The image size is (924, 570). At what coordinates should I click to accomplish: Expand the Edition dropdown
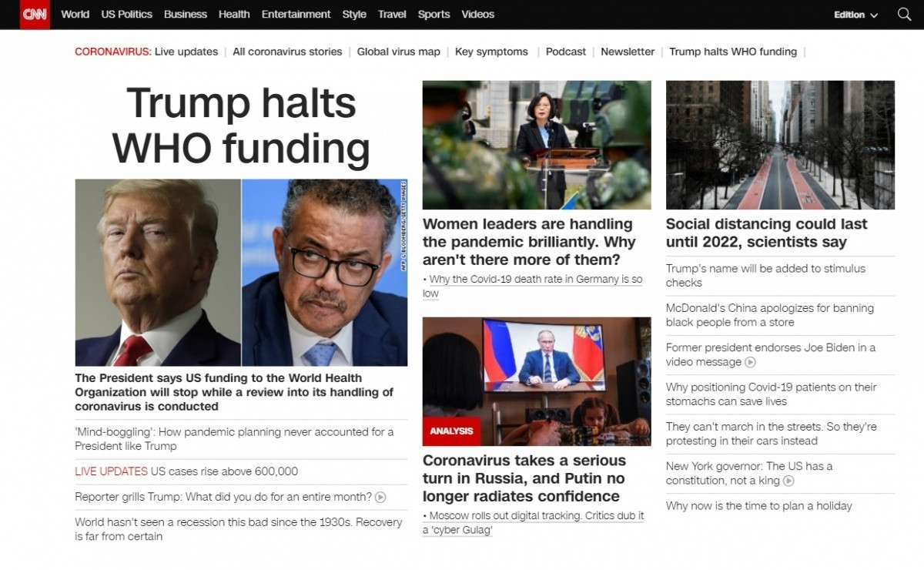click(x=855, y=15)
